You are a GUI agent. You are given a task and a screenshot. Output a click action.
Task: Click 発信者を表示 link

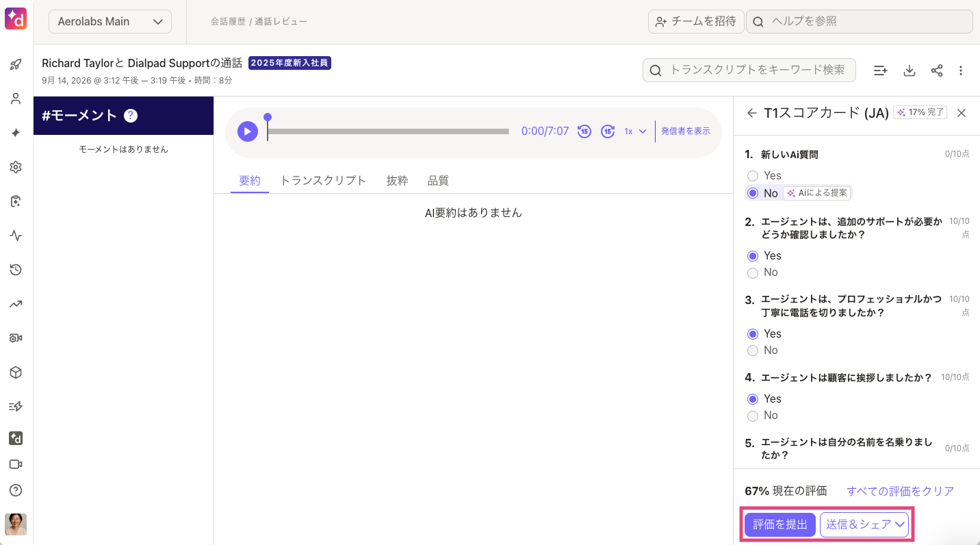[686, 131]
